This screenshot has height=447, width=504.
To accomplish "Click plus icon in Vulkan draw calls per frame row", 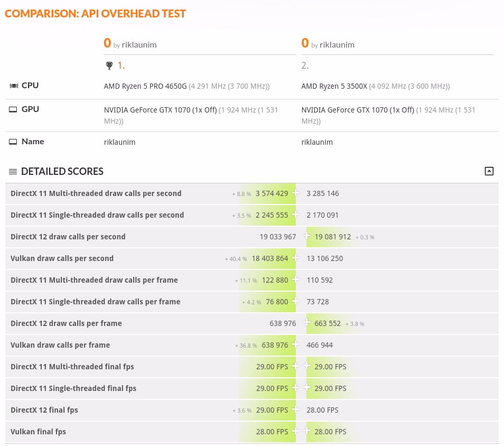I will (296, 345).
